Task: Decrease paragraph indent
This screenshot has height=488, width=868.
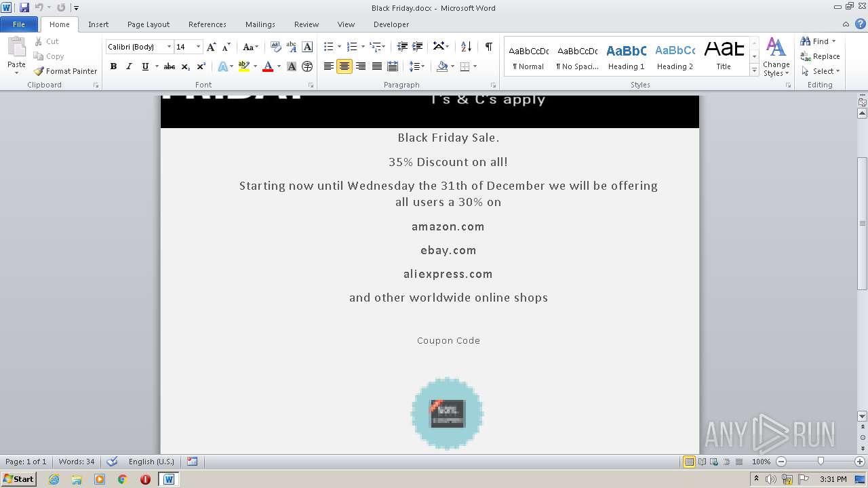Action: (x=402, y=47)
